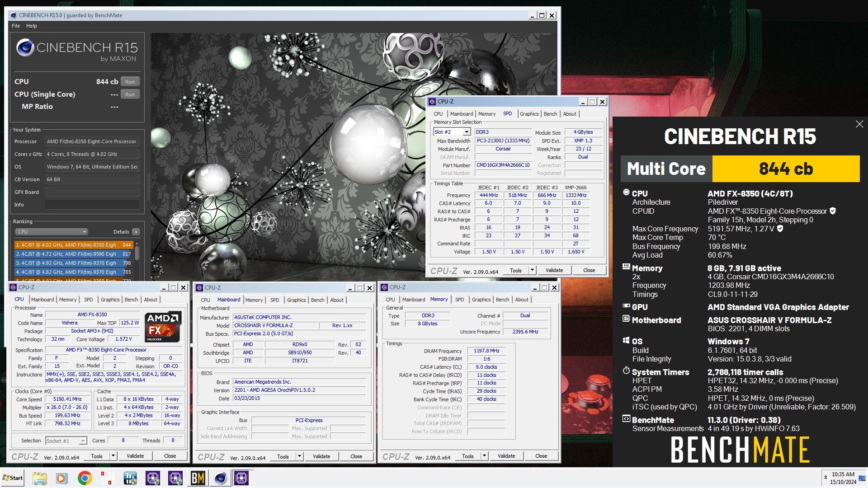Open the Cinebench File menu
Image resolution: width=868 pixels, height=488 pixels.
point(16,26)
